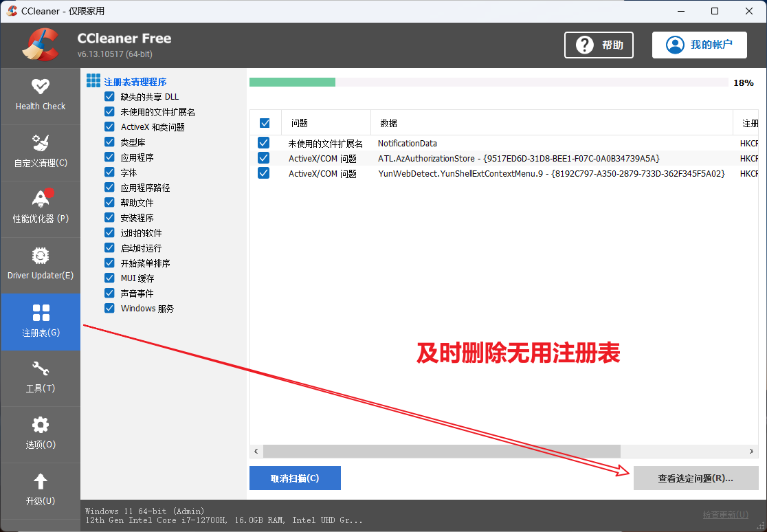Disable 字体 scan option
Viewport: 767px width, 532px height.
(x=109, y=173)
